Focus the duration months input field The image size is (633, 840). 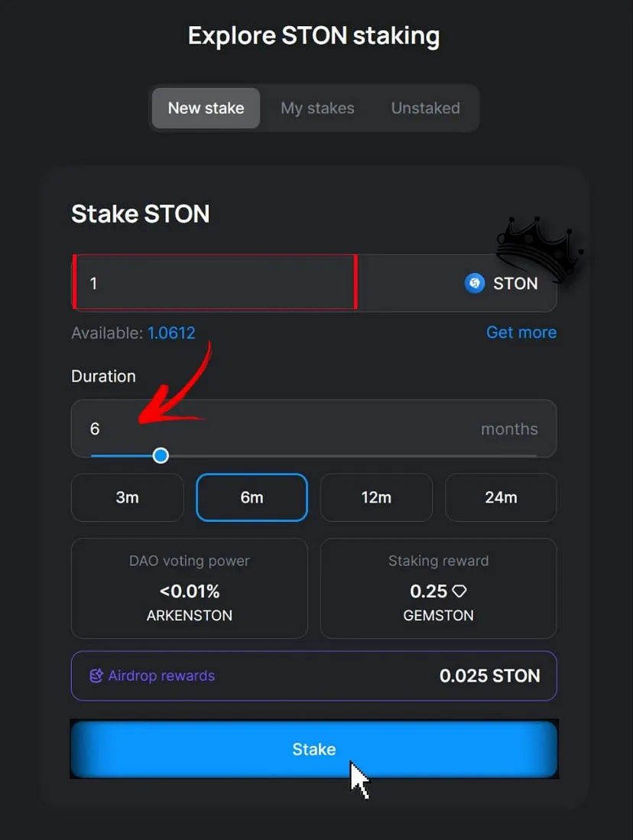(x=313, y=428)
